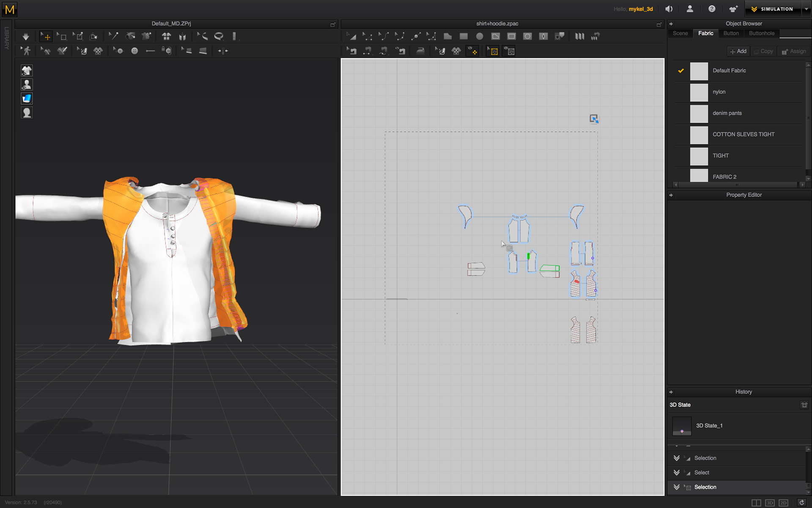Toggle avatar display icon in 3D view
The width and height of the screenshot is (812, 508).
pos(27,85)
